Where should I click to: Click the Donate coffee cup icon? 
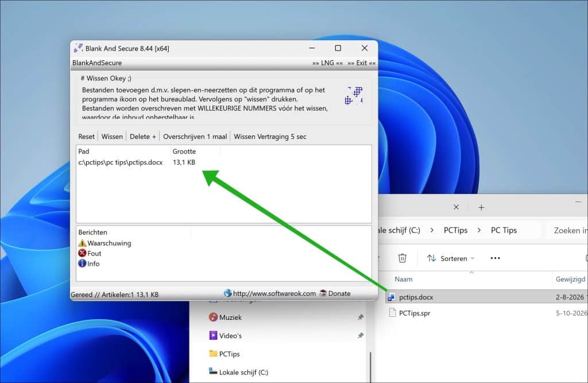click(x=323, y=293)
